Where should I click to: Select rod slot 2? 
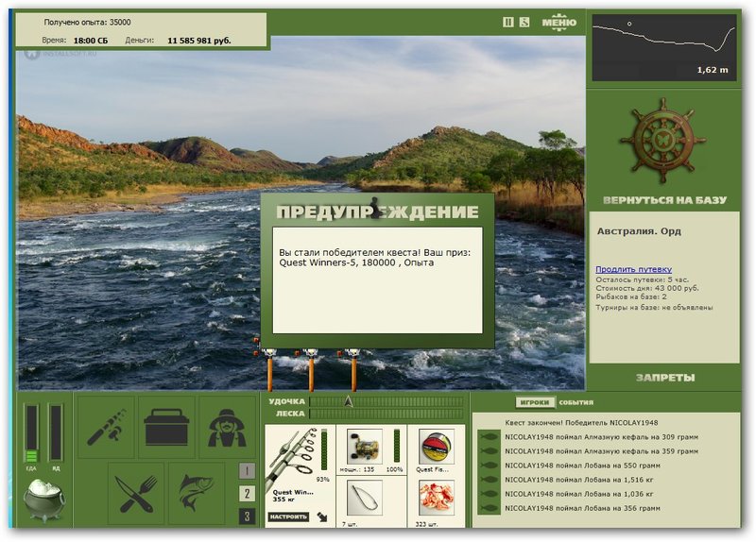click(247, 493)
